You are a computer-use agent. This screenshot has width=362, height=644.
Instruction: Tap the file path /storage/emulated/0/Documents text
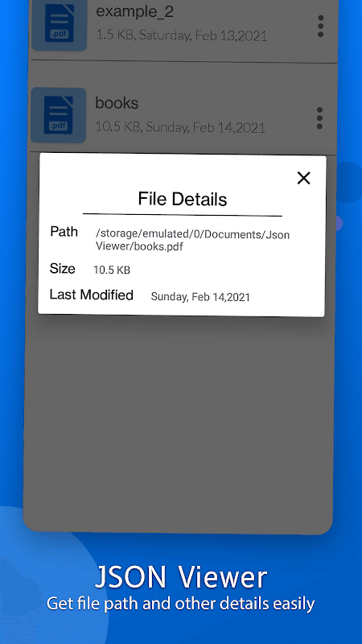[x=192, y=234]
